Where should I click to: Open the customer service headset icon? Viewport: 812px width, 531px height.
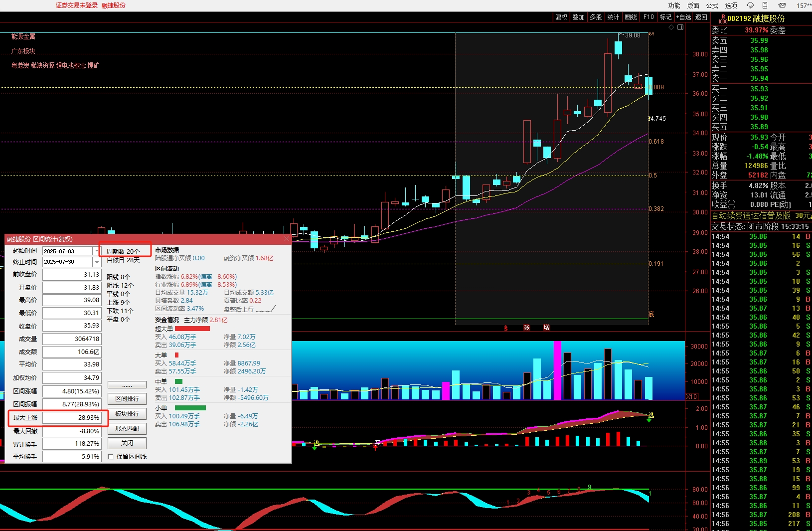[x=750, y=5]
